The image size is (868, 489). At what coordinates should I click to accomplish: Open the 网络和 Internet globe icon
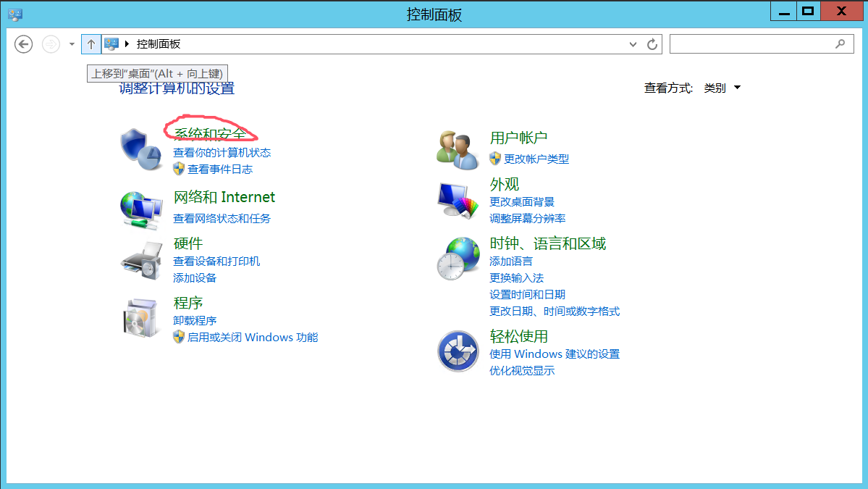141,210
